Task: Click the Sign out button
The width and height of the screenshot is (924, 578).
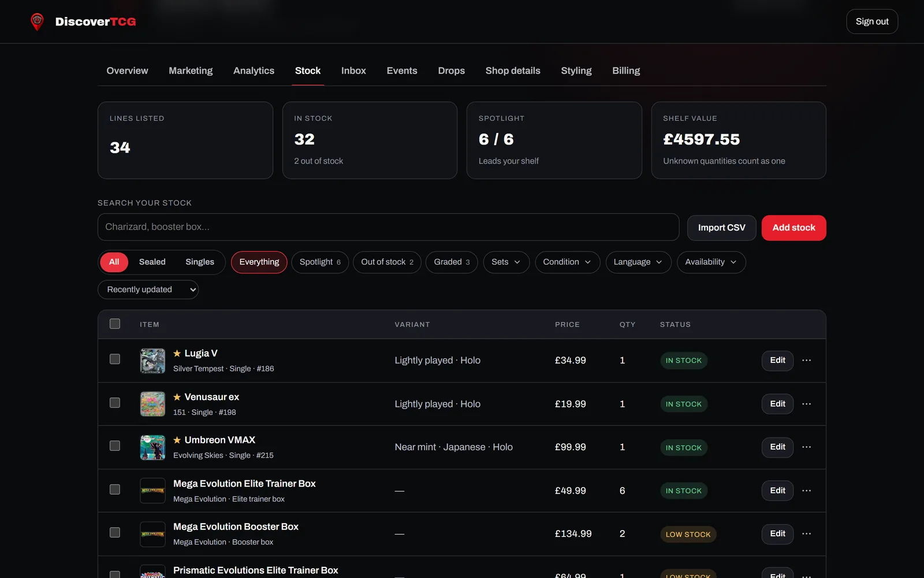Action: 872,21
